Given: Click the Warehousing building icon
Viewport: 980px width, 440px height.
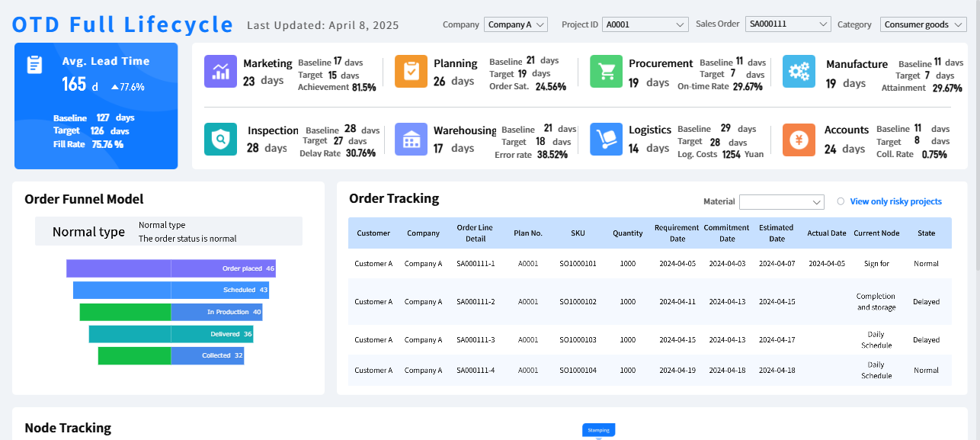Looking at the screenshot, I should [x=411, y=140].
